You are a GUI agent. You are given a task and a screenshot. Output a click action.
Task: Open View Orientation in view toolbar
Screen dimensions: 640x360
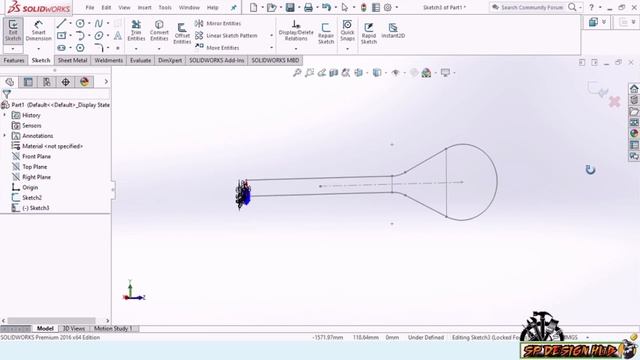click(358, 73)
